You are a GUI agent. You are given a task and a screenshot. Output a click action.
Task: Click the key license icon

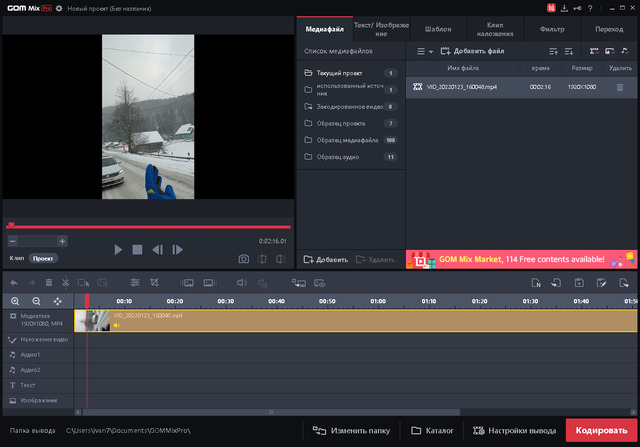[577, 8]
